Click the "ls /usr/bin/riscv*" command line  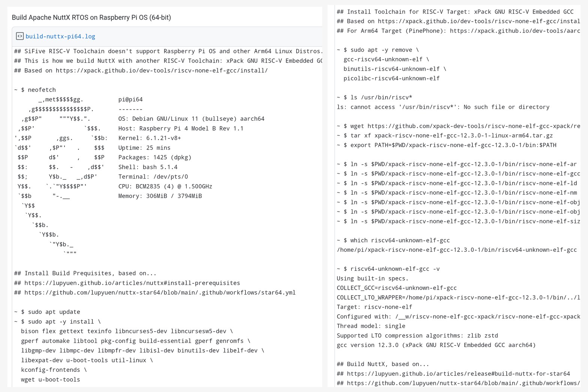(x=374, y=98)
